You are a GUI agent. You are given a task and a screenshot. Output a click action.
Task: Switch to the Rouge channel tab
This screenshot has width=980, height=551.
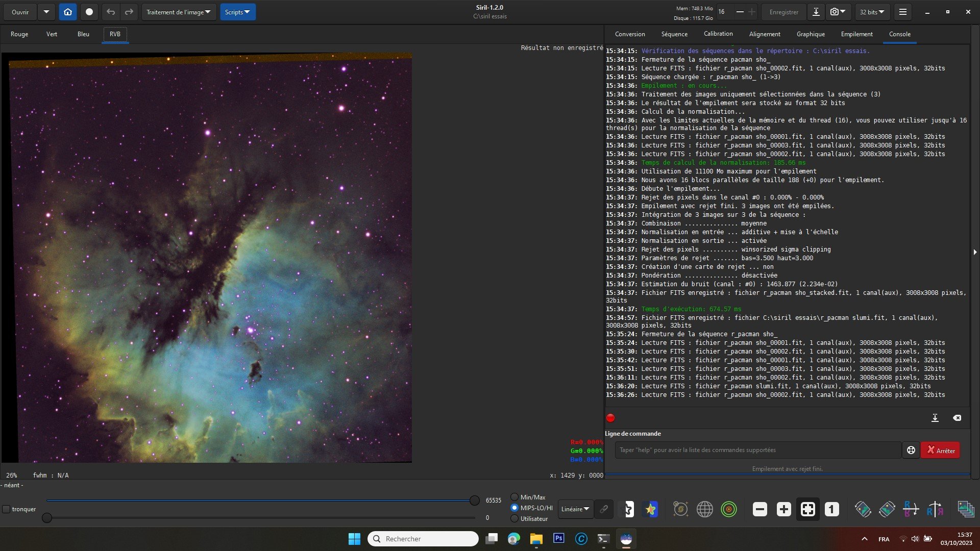(x=19, y=34)
